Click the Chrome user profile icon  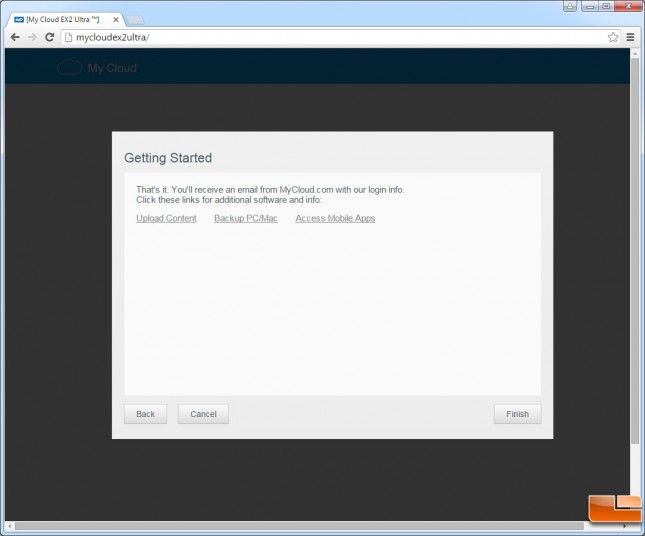coord(570,6)
